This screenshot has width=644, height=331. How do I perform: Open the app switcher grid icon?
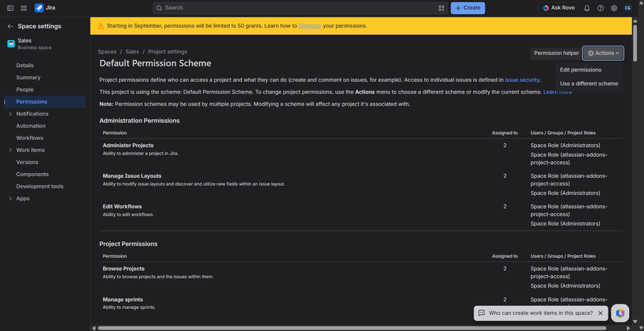tap(24, 8)
